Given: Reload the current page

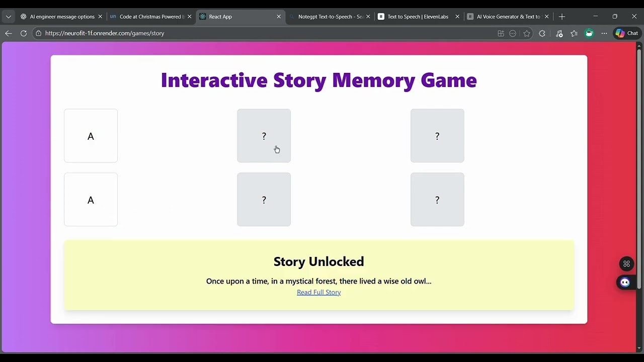Looking at the screenshot, I should pyautogui.click(x=23, y=33).
